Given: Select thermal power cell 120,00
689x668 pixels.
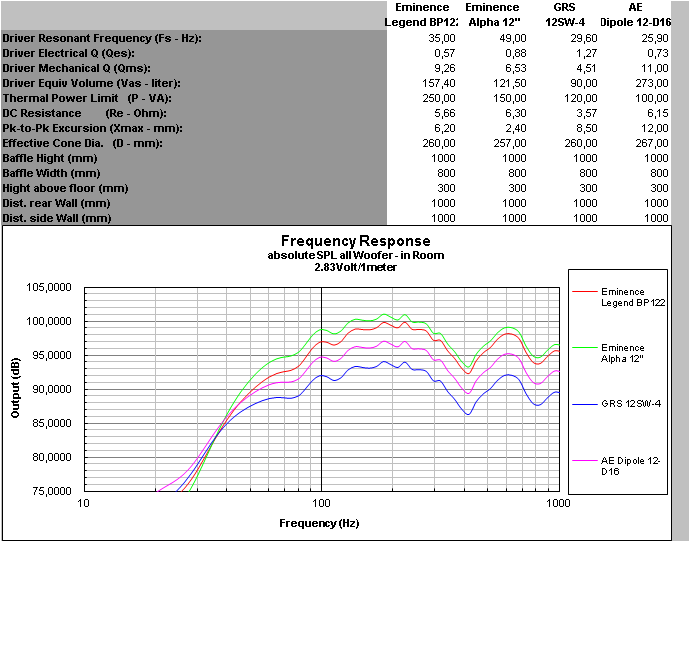Looking at the screenshot, I should click(x=581, y=98).
